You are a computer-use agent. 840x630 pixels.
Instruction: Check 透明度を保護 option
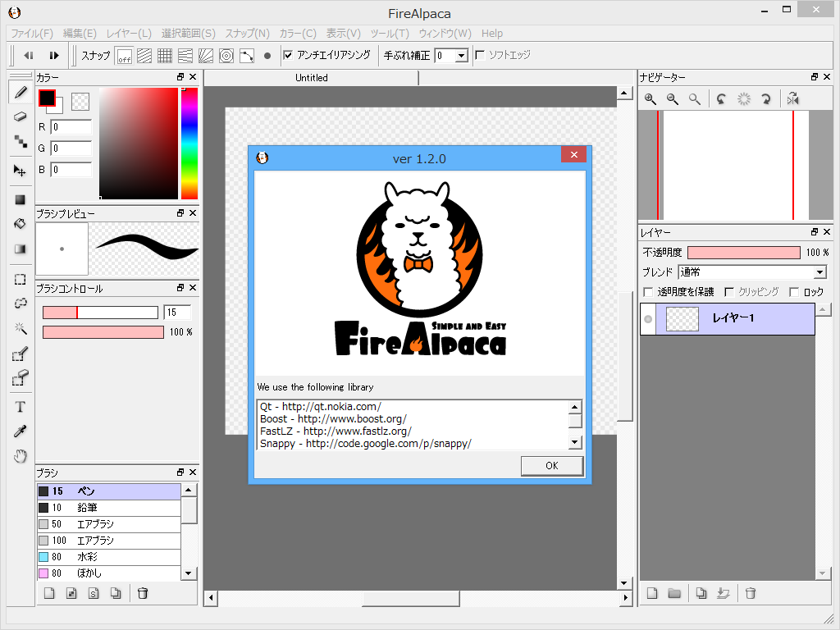point(648,292)
